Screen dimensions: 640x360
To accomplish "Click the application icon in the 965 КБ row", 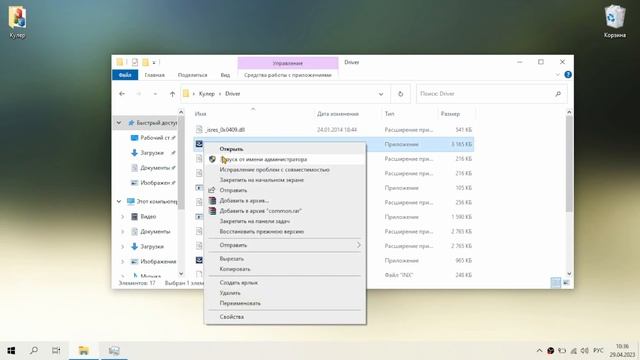I will point(199,260).
